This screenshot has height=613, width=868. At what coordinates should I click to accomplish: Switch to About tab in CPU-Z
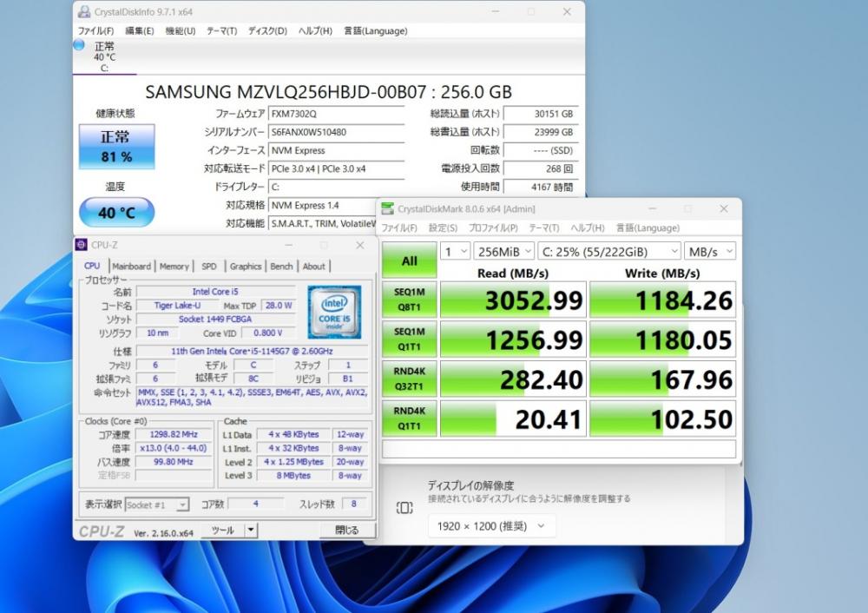click(x=314, y=267)
